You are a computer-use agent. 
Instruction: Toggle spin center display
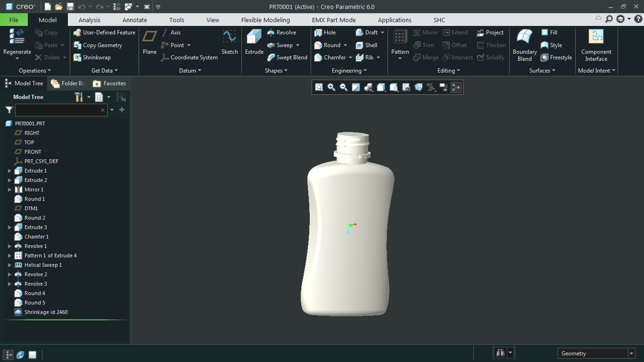click(456, 87)
